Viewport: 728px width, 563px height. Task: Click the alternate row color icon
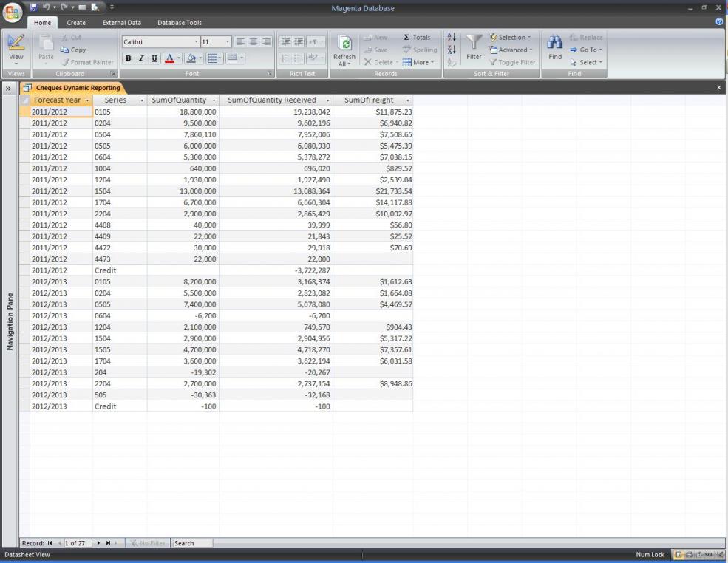click(x=232, y=58)
